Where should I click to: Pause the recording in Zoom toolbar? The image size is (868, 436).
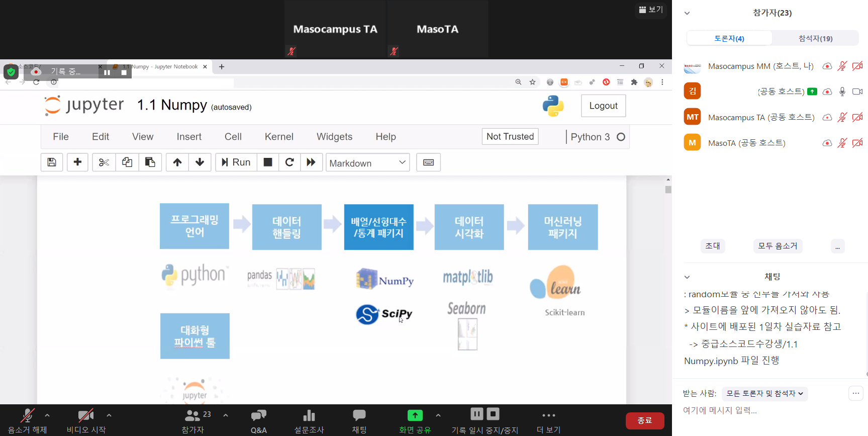pyautogui.click(x=476, y=414)
